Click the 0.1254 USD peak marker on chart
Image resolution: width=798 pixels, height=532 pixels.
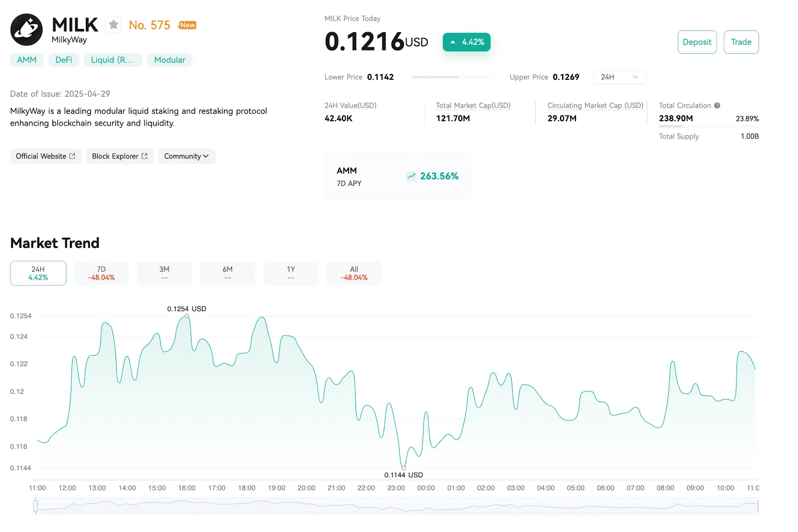pos(187,316)
